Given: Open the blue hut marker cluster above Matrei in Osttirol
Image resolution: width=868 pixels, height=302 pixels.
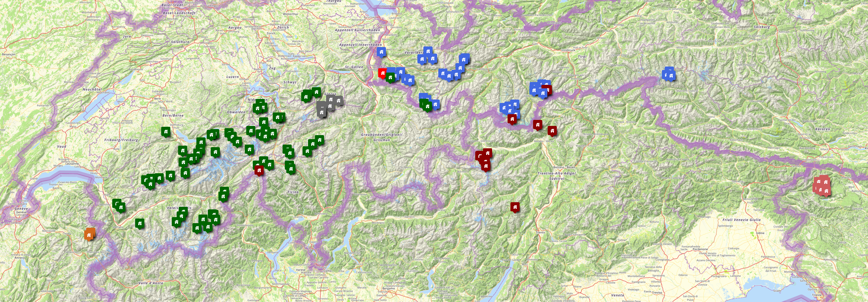Looking at the screenshot, I should [x=669, y=74].
